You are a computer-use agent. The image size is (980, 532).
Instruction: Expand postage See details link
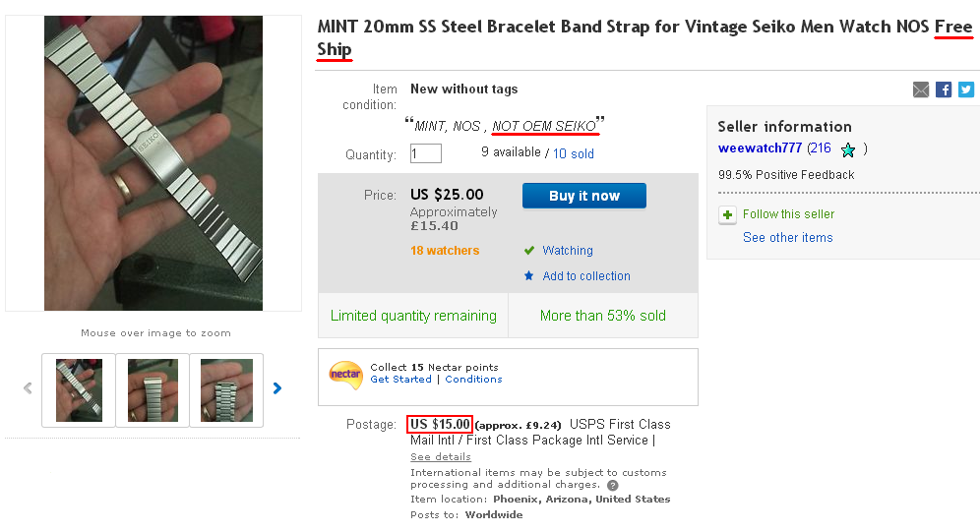(x=441, y=457)
